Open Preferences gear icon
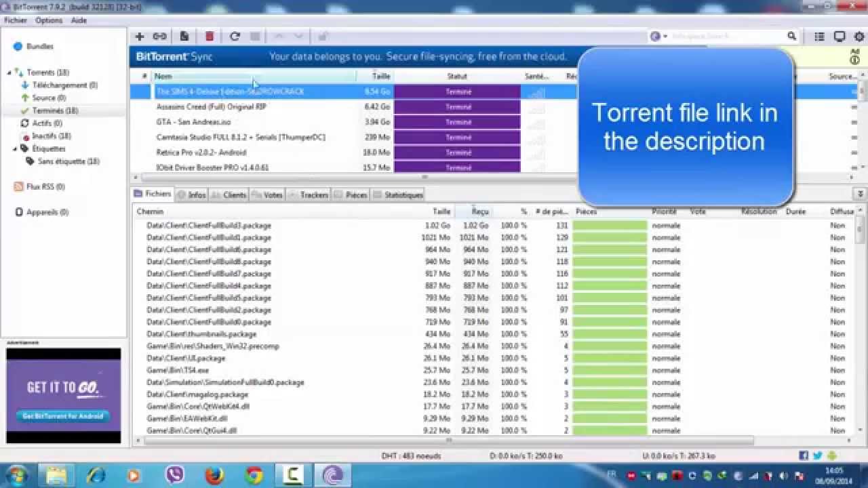The height and width of the screenshot is (488, 868). click(x=859, y=37)
